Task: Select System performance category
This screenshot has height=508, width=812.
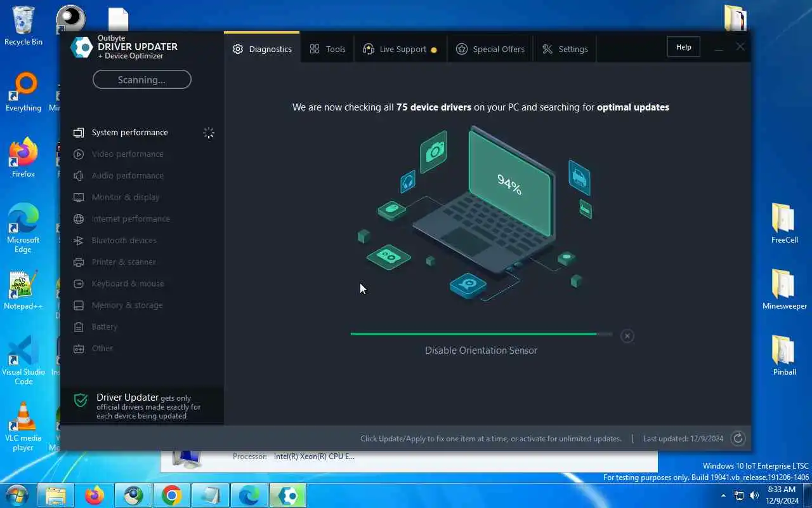Action: tap(143, 133)
